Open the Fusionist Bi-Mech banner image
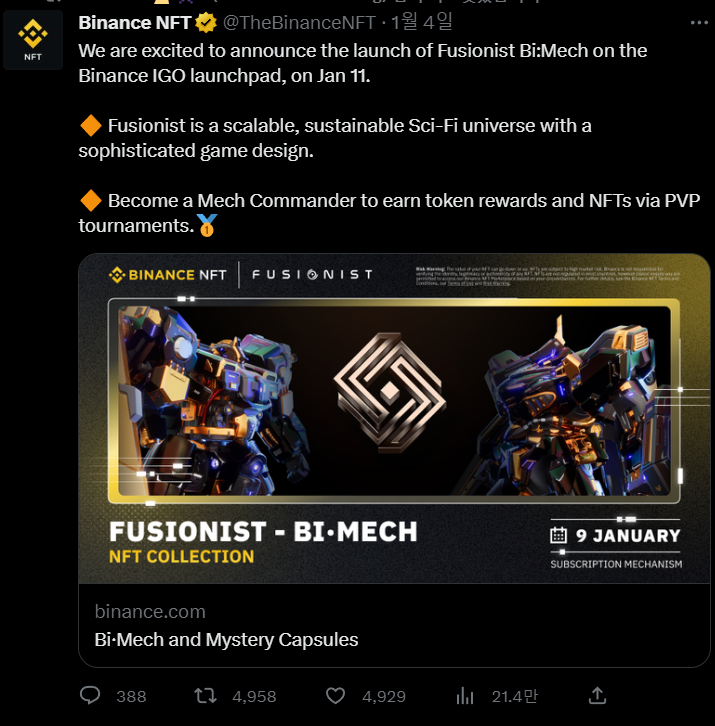Screen dimensions: 715x726 pos(394,419)
